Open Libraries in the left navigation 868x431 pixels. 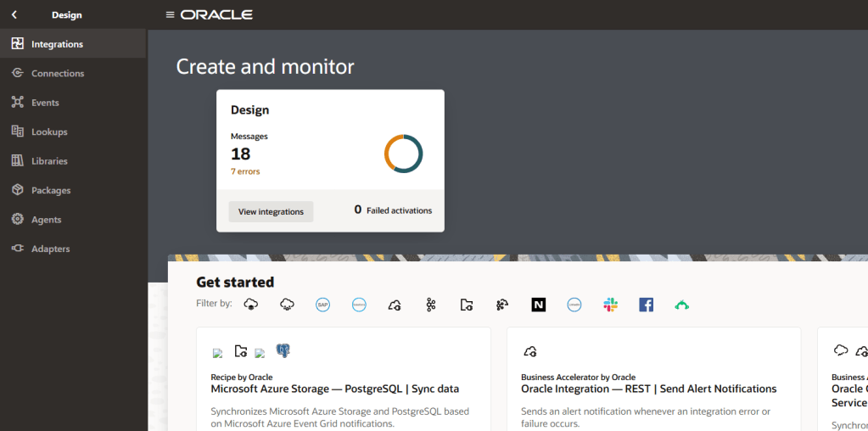click(49, 161)
